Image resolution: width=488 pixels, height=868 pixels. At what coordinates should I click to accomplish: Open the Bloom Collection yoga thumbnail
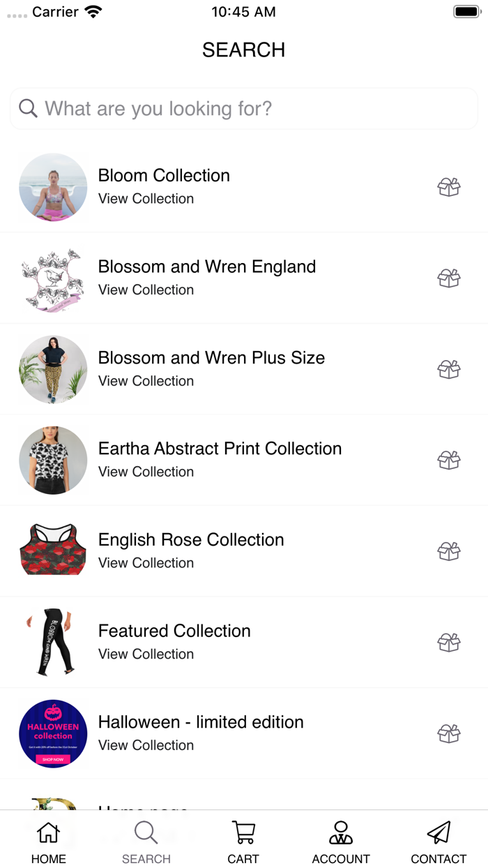53,187
